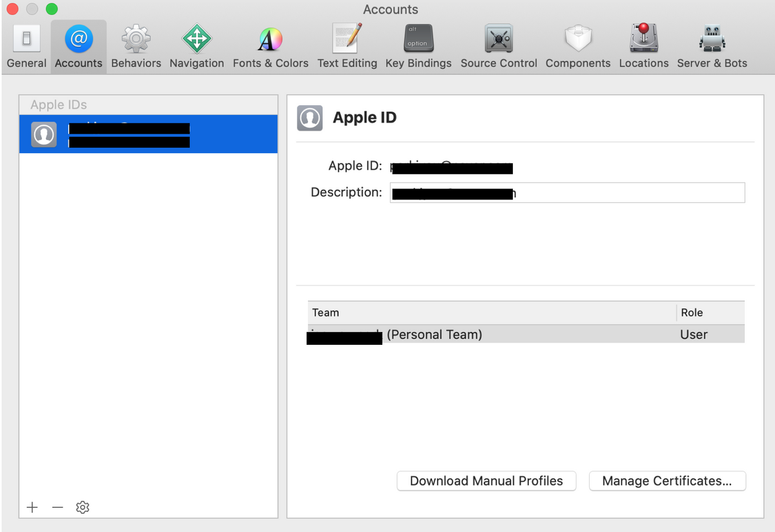The width and height of the screenshot is (775, 532).
Task: Open Text Editing pencil icon
Action: click(347, 39)
